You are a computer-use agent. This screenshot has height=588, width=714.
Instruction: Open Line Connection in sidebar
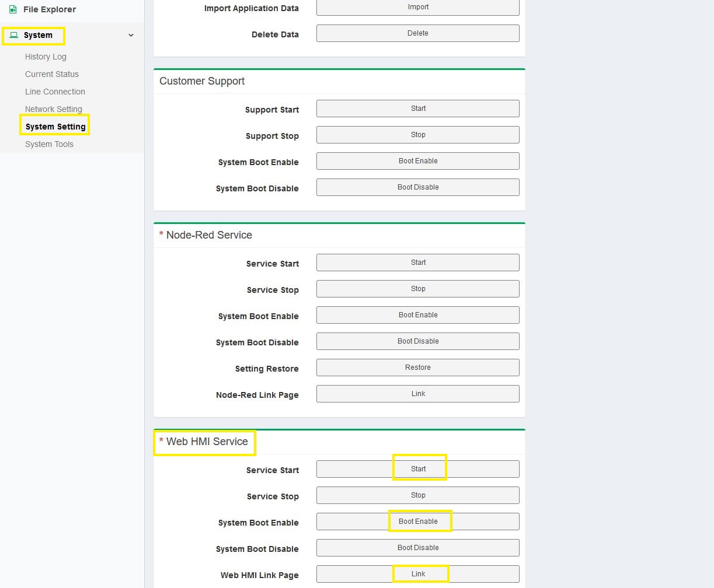pos(55,92)
